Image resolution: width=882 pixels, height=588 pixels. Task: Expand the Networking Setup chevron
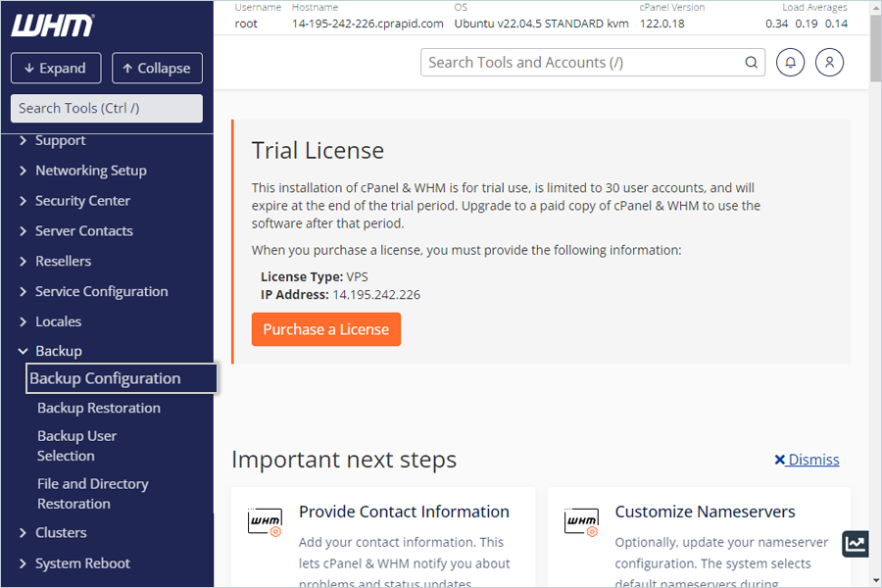pos(23,171)
